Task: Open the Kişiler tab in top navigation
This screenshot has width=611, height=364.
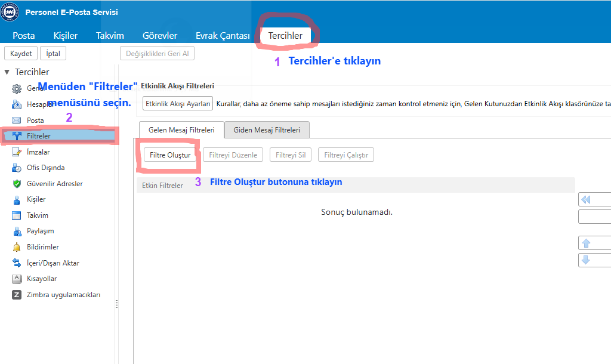Action: (x=66, y=35)
